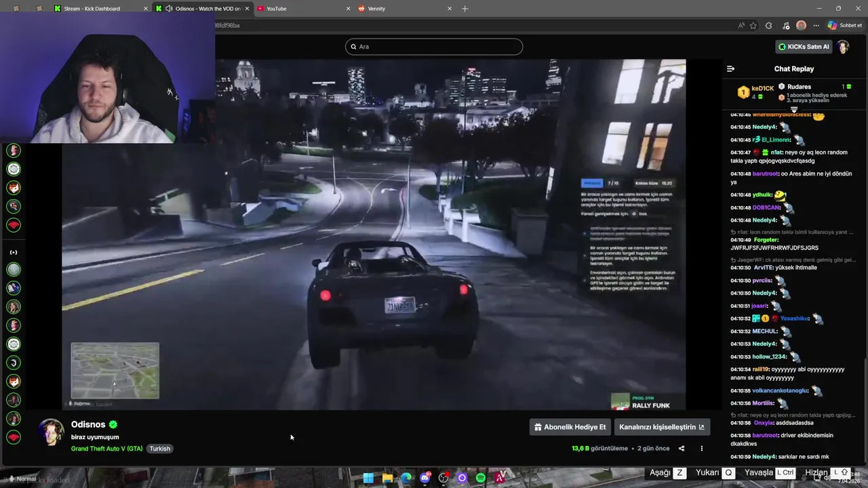Click the Abonelik Hediye Et button
868x488 pixels.
[x=570, y=427]
